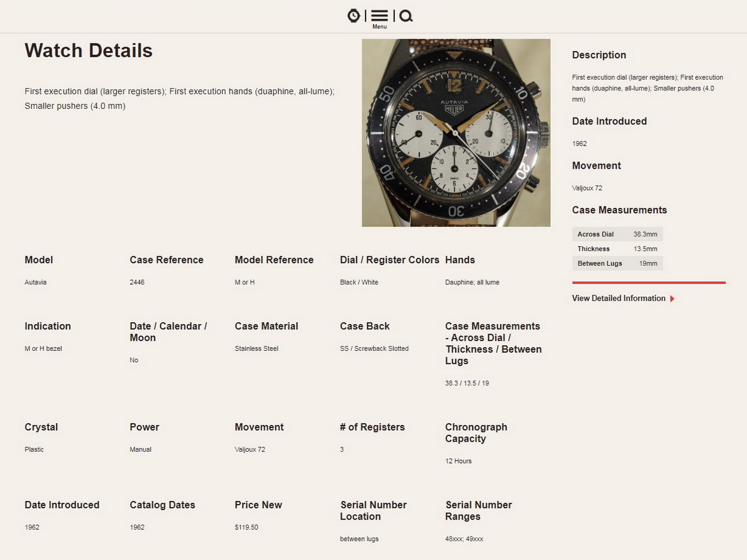Screen dimensions: 747x560
Task: Click the Serial Number Ranges value 48xxx; 49xxx
Action: pos(464,539)
